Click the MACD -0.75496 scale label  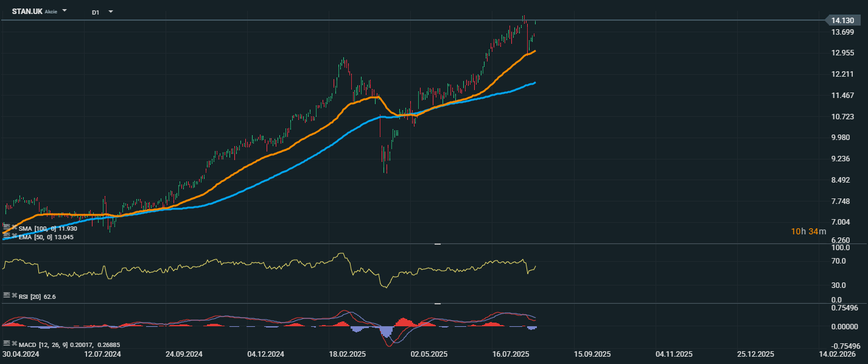tap(845, 346)
